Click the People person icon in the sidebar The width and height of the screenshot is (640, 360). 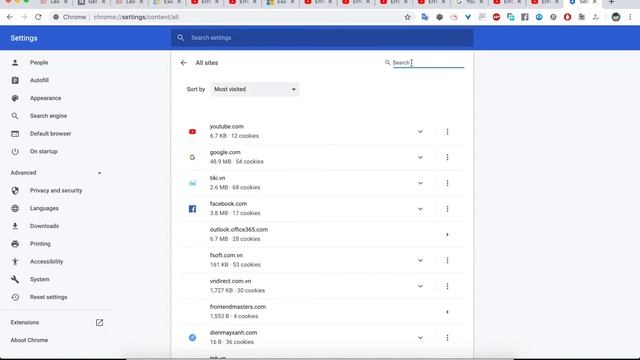point(15,62)
